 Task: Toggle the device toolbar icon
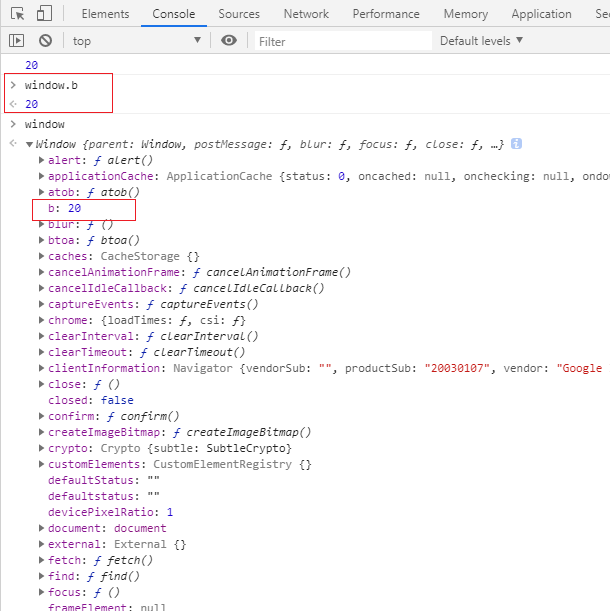tap(44, 13)
